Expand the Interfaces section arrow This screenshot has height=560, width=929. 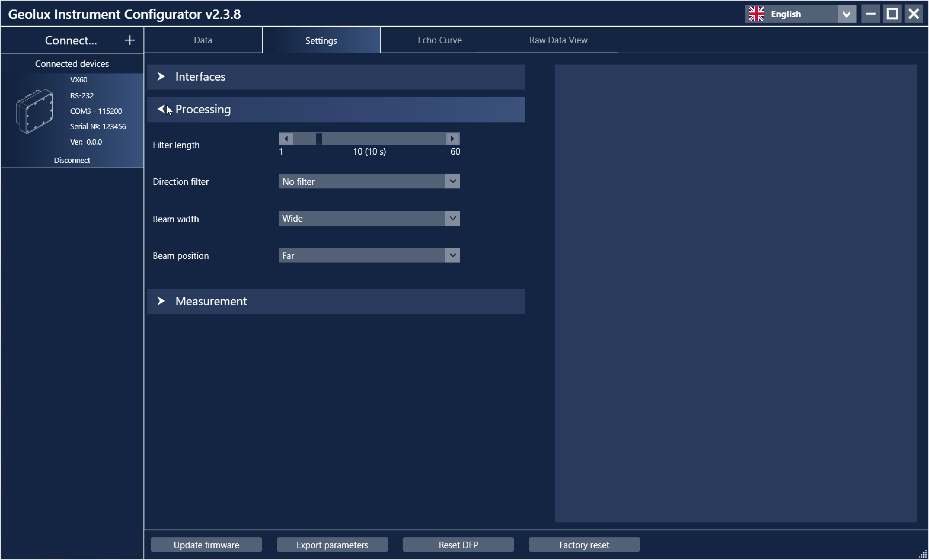(161, 76)
